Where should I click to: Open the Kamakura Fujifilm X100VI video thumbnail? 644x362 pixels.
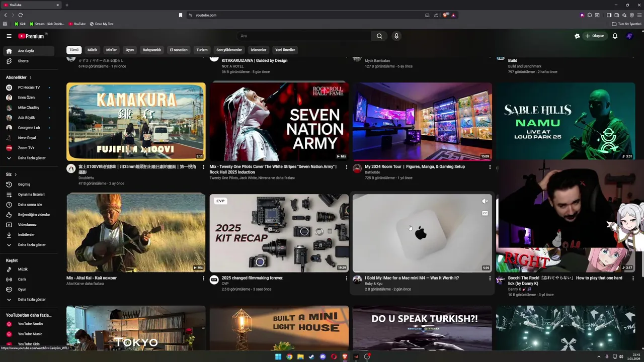tap(136, 121)
